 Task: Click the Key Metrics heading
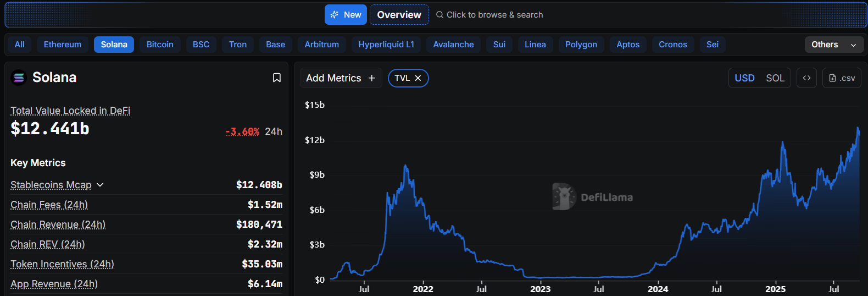[x=38, y=163]
